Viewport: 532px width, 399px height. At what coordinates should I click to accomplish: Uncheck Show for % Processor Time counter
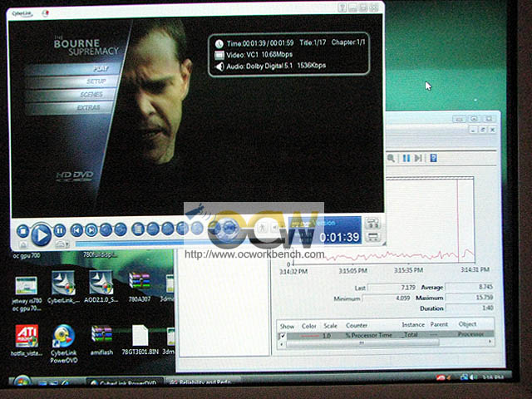point(283,336)
